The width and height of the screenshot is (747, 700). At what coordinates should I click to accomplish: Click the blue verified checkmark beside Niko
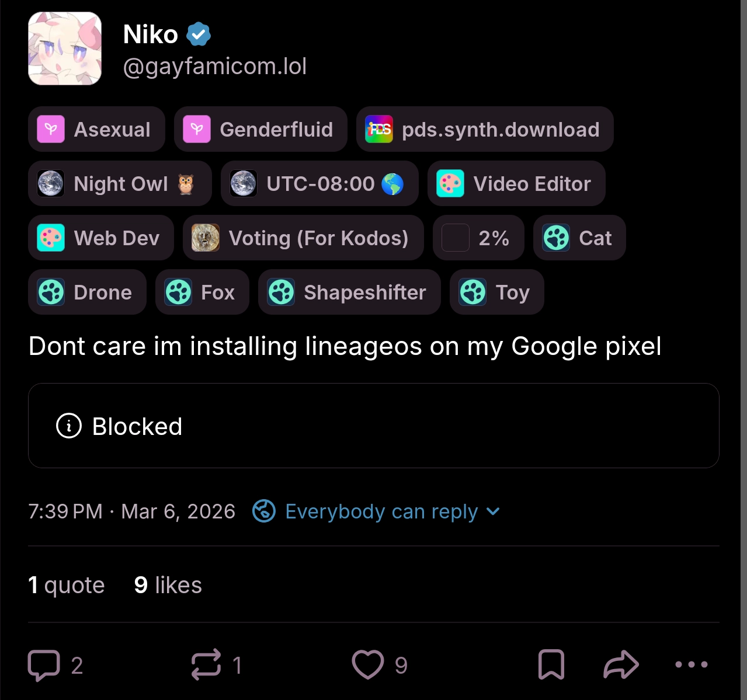pyautogui.click(x=198, y=33)
